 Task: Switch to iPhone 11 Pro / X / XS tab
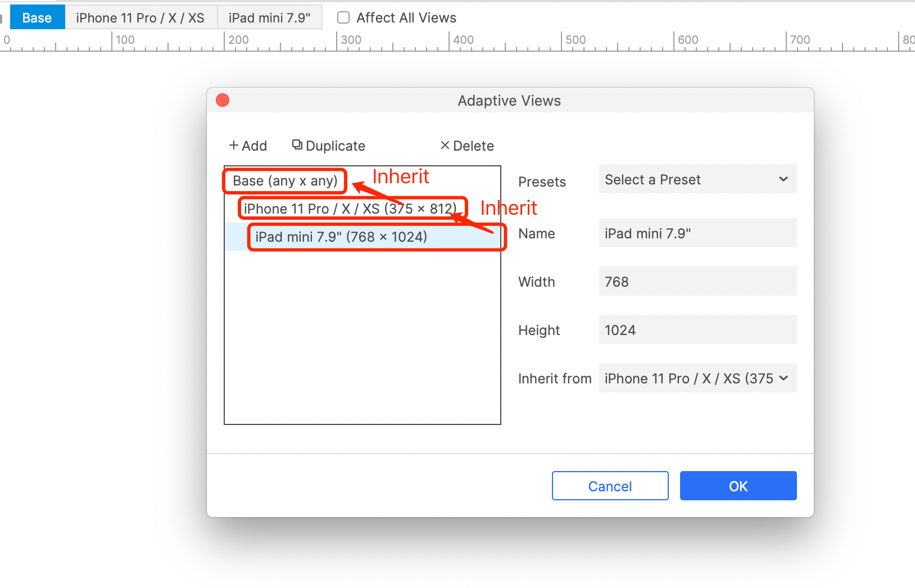[141, 17]
